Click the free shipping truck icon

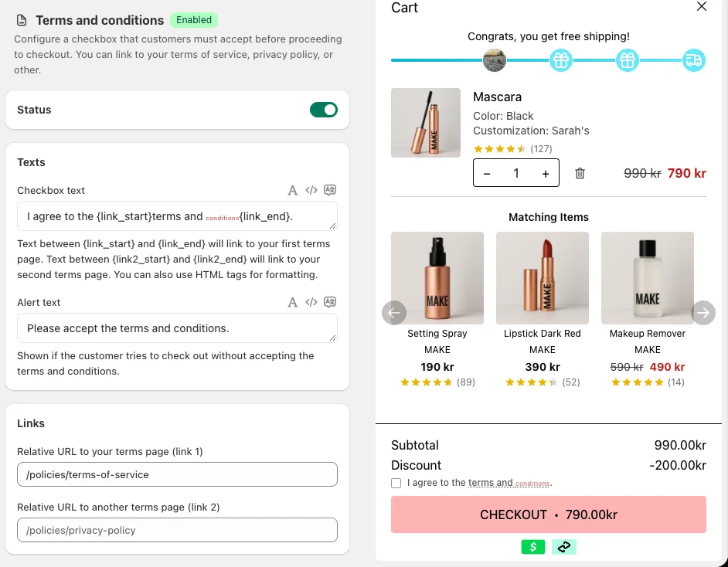(x=694, y=60)
